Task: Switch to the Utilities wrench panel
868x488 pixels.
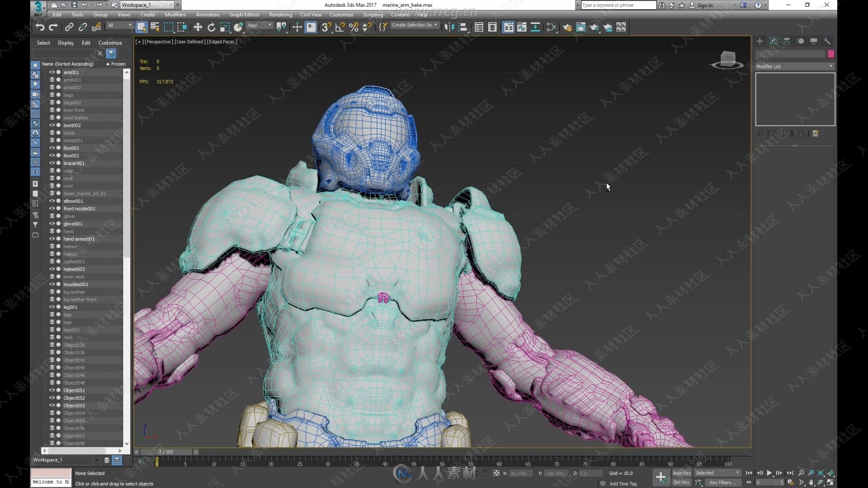Action: coord(827,41)
